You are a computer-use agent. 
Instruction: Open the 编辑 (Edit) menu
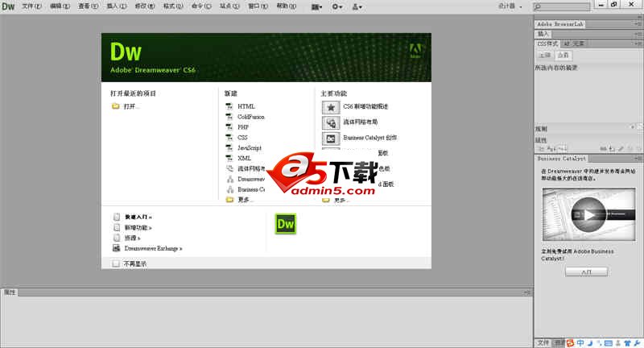click(60, 6)
